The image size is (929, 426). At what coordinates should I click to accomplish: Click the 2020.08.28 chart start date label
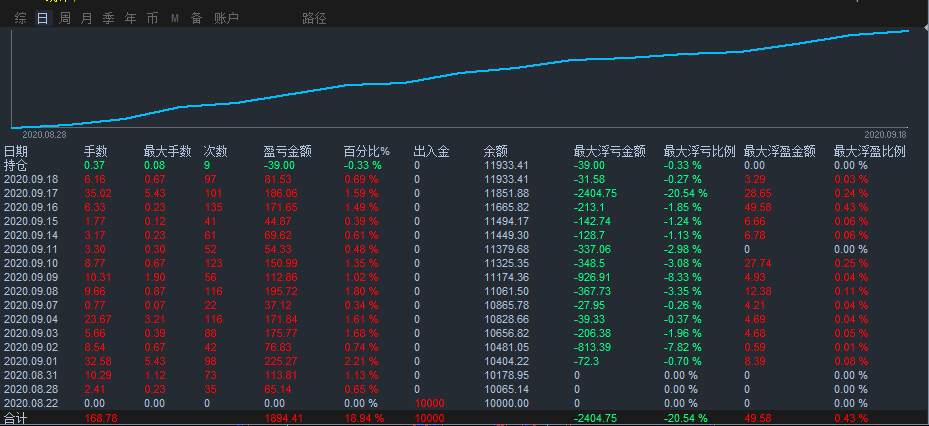point(43,134)
